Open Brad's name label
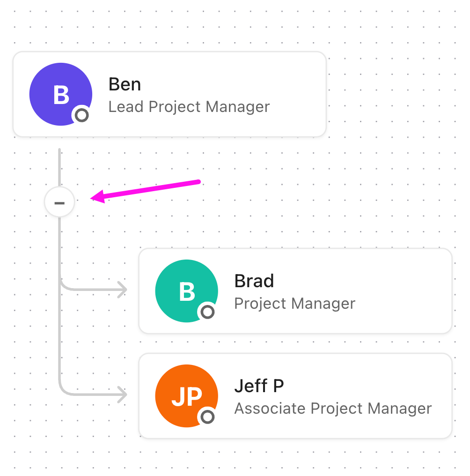470x476 pixels. [x=254, y=281]
